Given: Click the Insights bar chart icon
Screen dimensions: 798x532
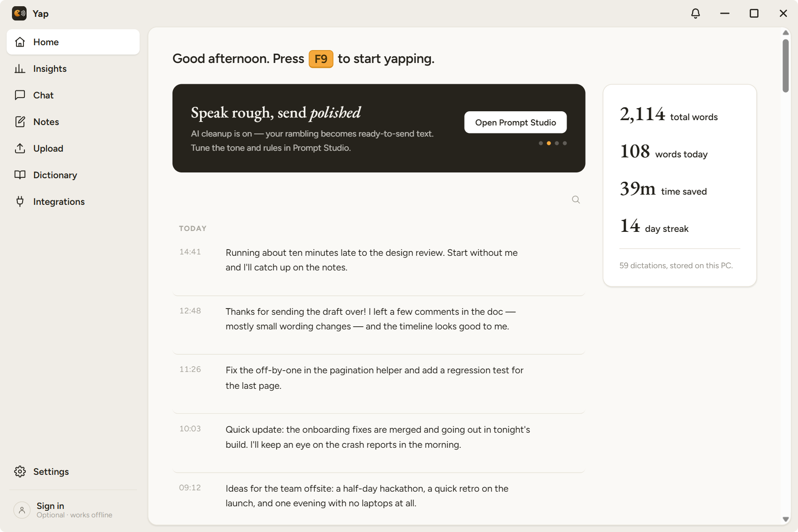Looking at the screenshot, I should click(20, 69).
